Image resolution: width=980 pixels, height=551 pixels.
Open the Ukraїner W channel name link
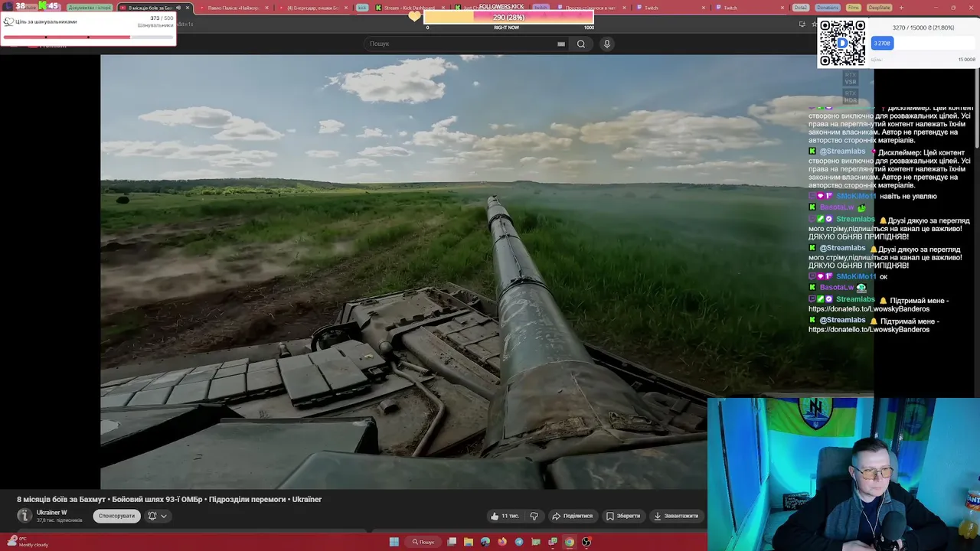coord(52,513)
